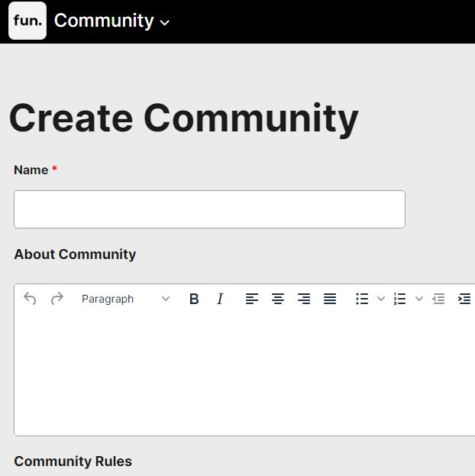Insert a bulleted list
This screenshot has height=476, width=475.
[x=362, y=299]
